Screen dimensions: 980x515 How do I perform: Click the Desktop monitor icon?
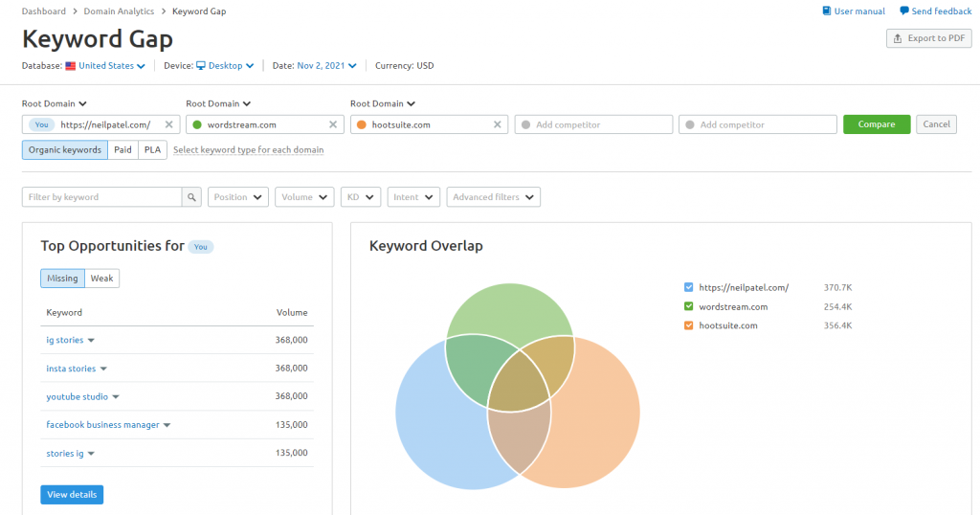coord(201,66)
